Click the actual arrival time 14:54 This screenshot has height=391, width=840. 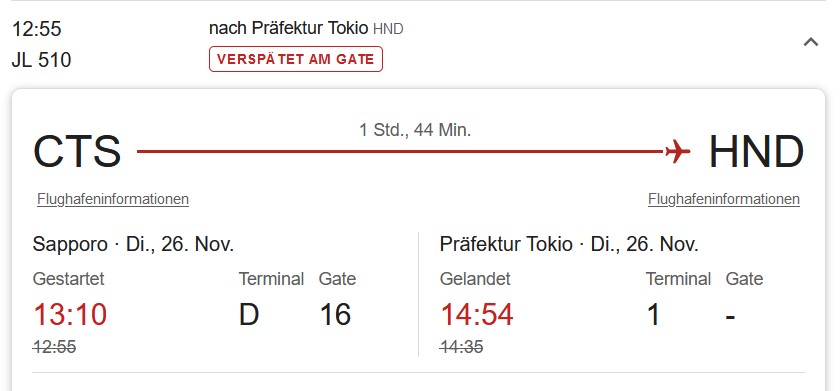[477, 314]
